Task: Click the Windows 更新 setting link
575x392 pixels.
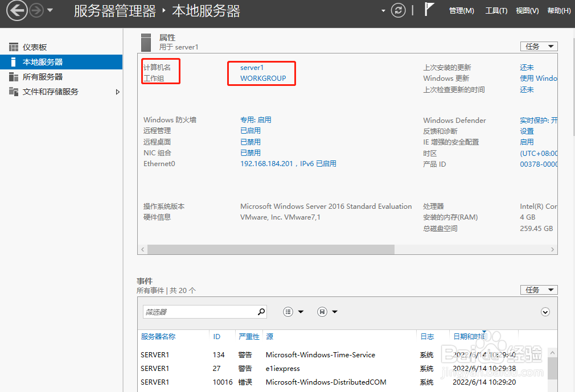Action: click(x=539, y=79)
